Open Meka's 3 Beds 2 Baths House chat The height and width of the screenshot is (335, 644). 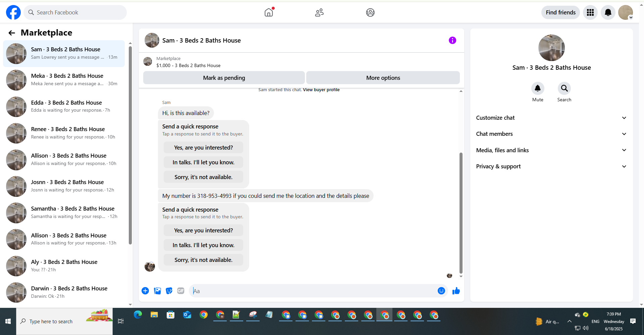pyautogui.click(x=64, y=80)
